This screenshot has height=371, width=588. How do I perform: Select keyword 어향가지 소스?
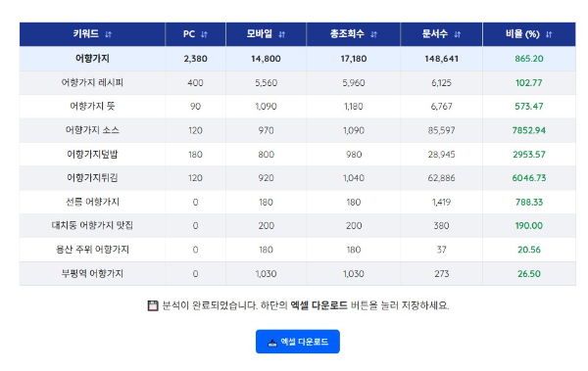92,130
